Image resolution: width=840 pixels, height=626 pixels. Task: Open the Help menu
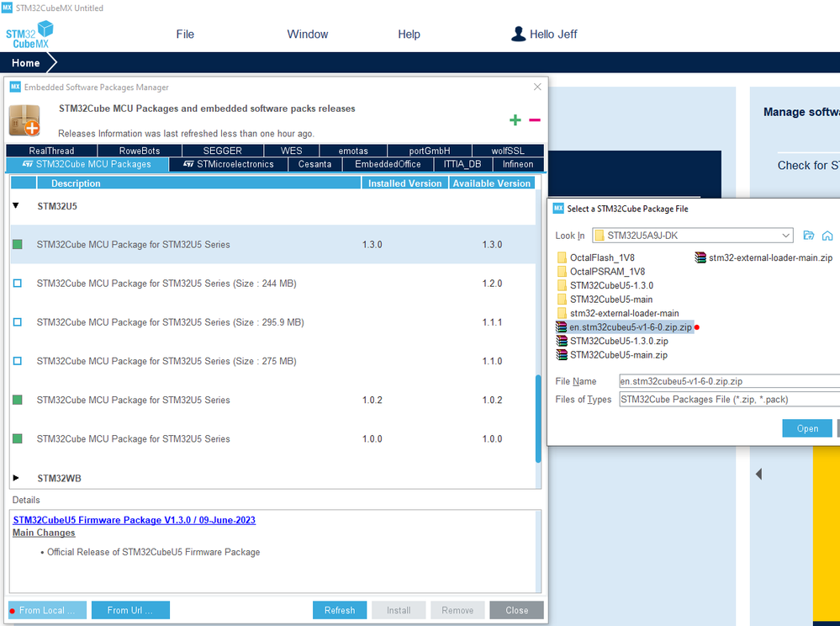(409, 34)
